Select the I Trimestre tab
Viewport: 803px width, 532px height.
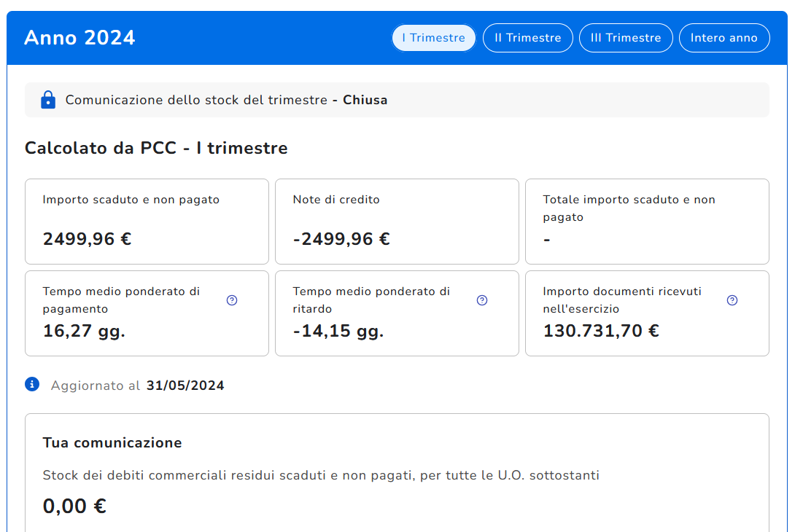[434, 38]
